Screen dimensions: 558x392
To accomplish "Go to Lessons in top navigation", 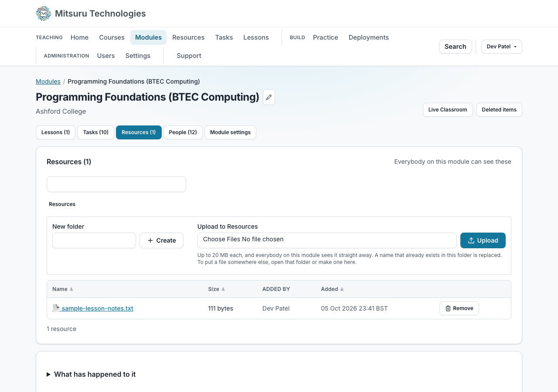I will (256, 37).
